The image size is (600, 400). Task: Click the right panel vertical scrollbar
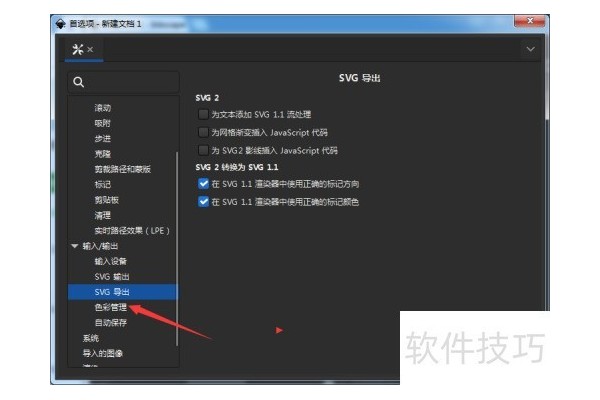(x=547, y=77)
